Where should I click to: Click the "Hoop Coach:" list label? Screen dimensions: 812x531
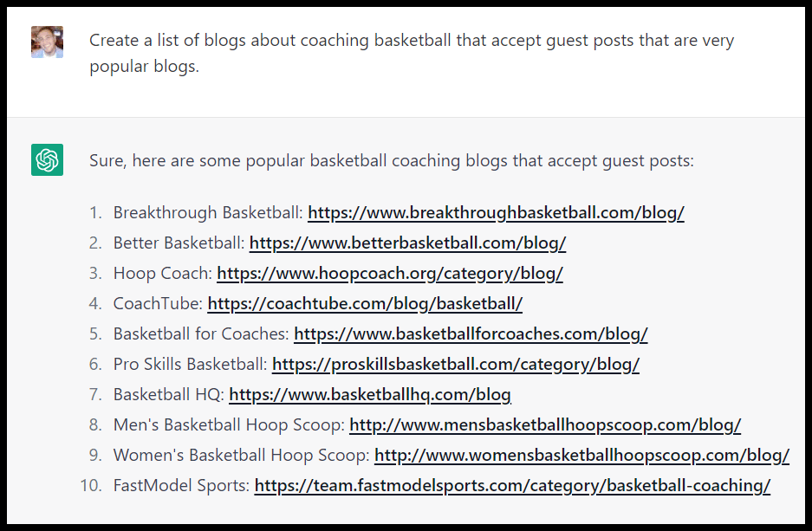click(x=162, y=274)
